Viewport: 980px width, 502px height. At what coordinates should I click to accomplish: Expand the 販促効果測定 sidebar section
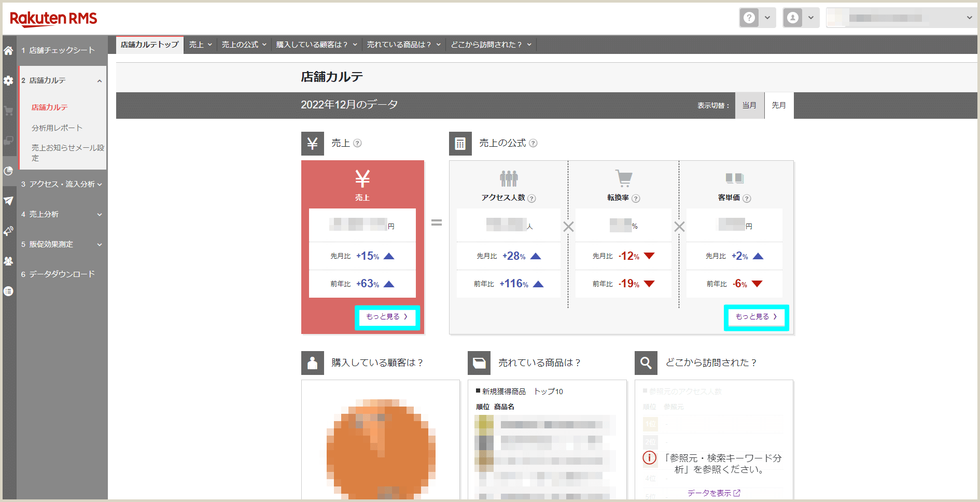[x=100, y=245]
